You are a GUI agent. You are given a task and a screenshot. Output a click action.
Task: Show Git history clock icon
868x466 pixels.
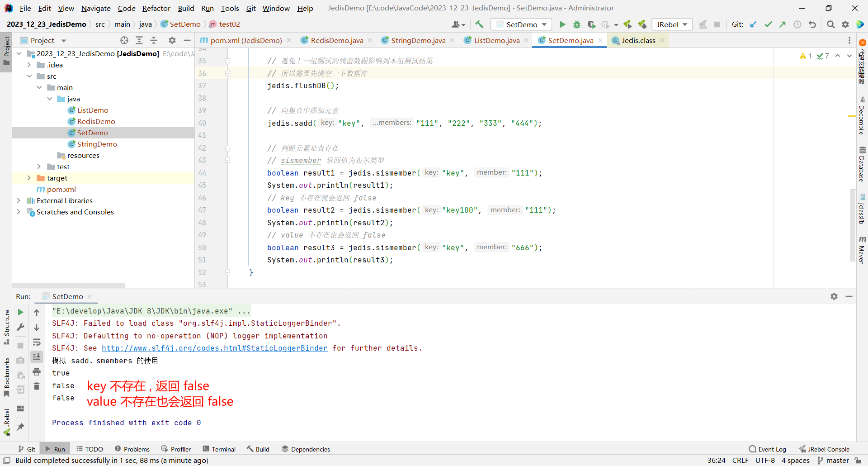(797, 24)
